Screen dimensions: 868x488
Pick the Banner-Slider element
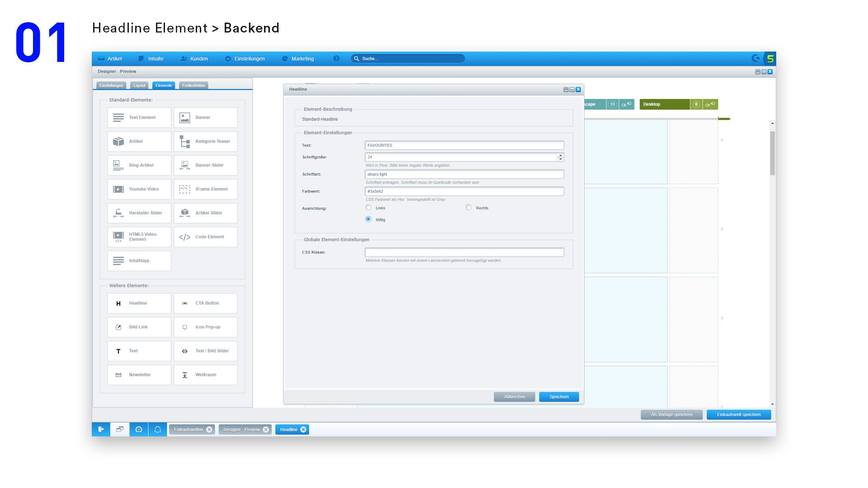pyautogui.click(x=206, y=165)
